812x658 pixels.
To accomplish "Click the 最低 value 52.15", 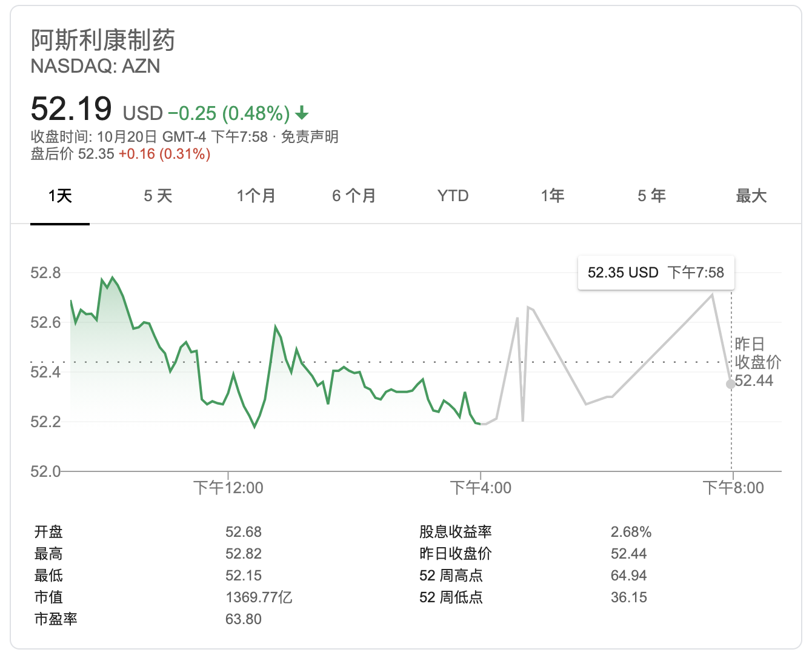I will coord(244,576).
